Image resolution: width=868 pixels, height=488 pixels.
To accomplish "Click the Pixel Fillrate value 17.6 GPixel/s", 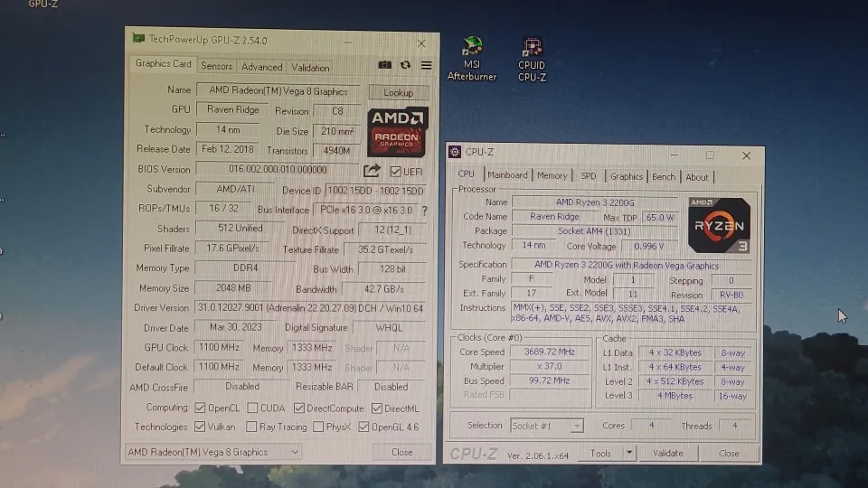I will 232,248.
